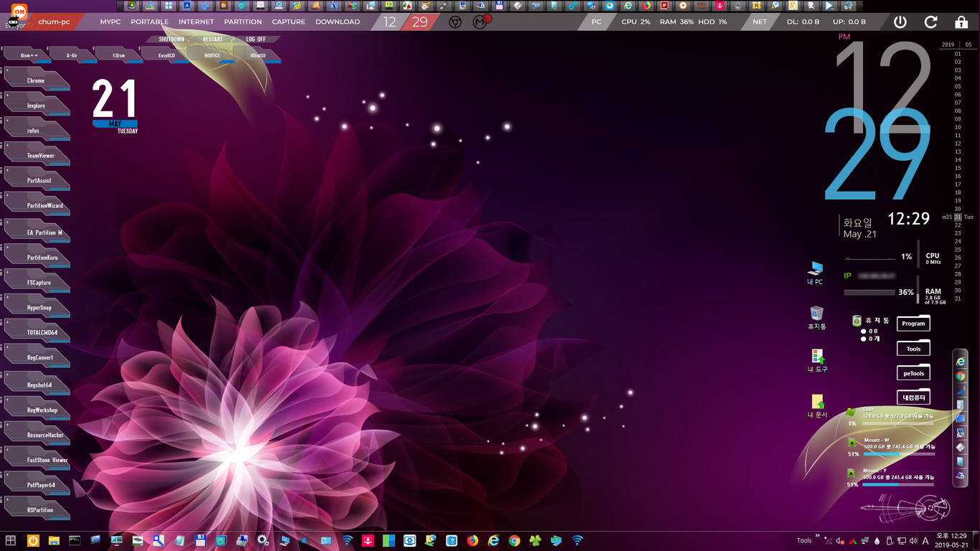The height and width of the screenshot is (551, 980).
Task: Mute the volume icon in system tray
Action: coord(913,540)
